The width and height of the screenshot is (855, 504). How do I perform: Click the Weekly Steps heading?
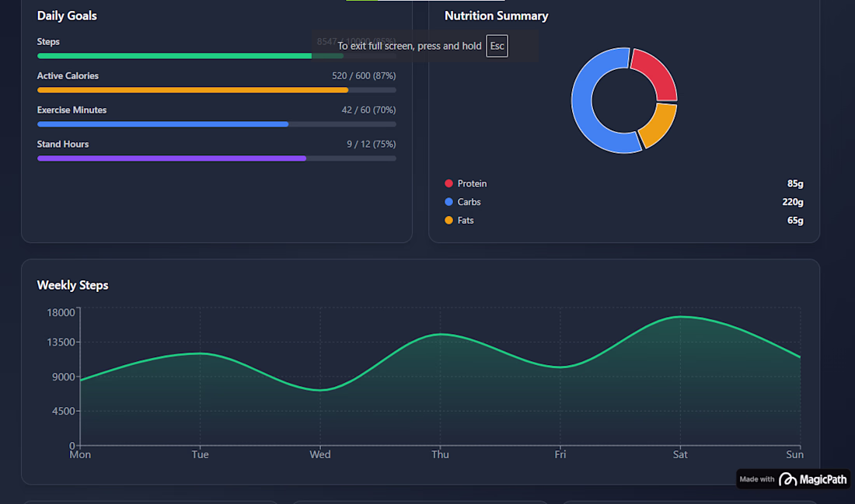pyautogui.click(x=72, y=285)
